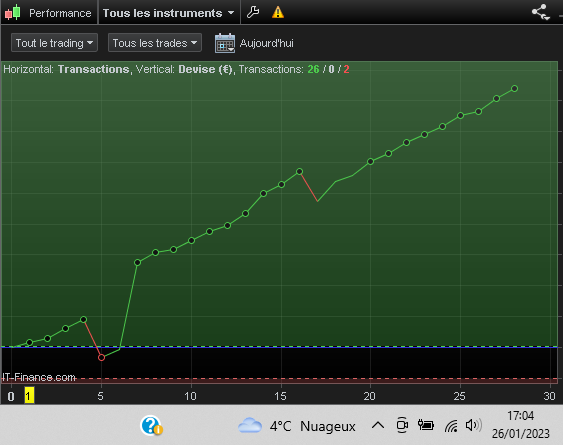Click the data point at transaction 14
The width and height of the screenshot is (563, 445).
point(263,194)
